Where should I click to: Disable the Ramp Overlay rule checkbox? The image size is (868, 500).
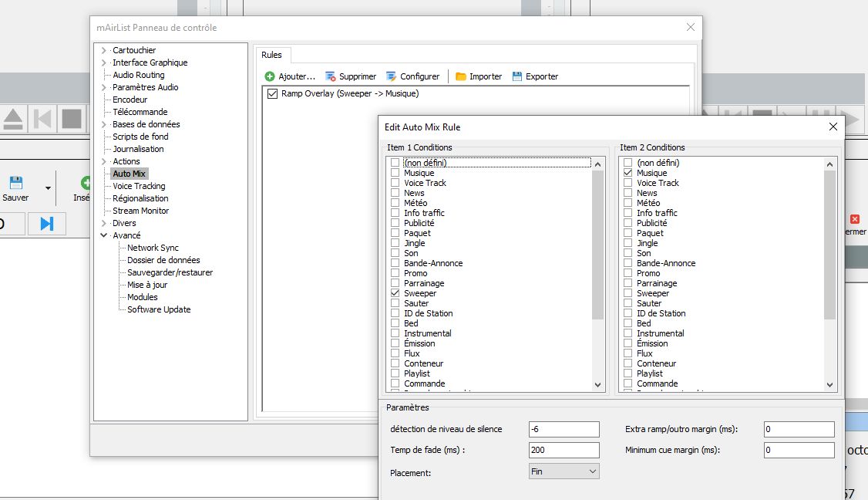tap(272, 93)
